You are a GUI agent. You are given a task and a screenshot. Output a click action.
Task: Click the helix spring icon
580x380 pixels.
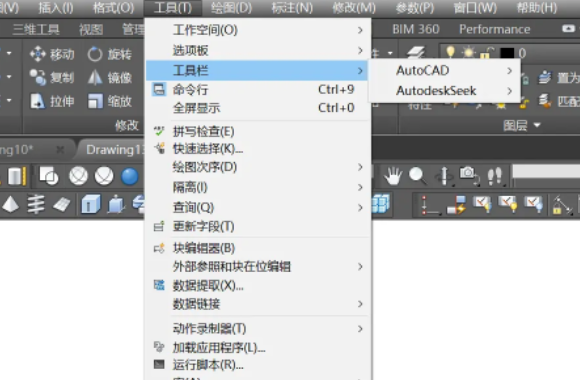point(36,204)
